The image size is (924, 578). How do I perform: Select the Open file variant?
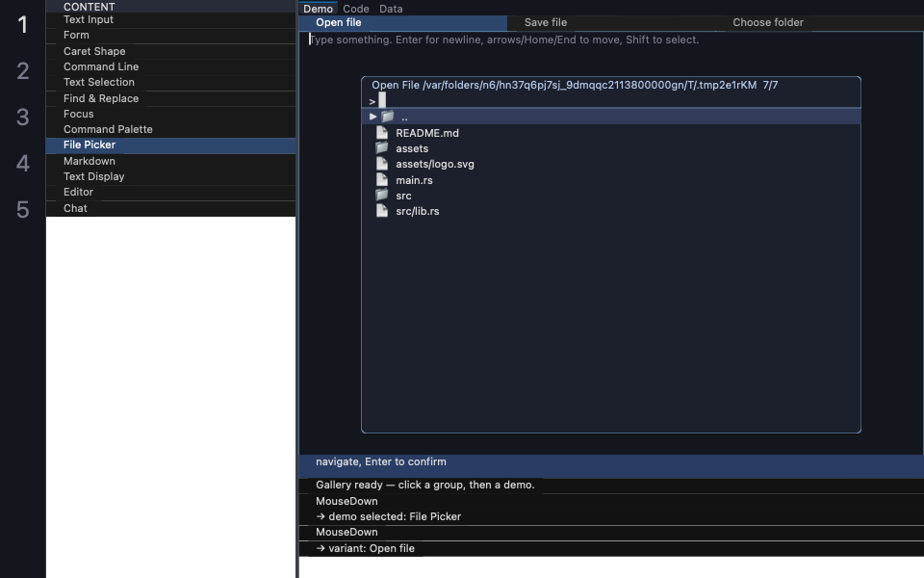tap(403, 23)
